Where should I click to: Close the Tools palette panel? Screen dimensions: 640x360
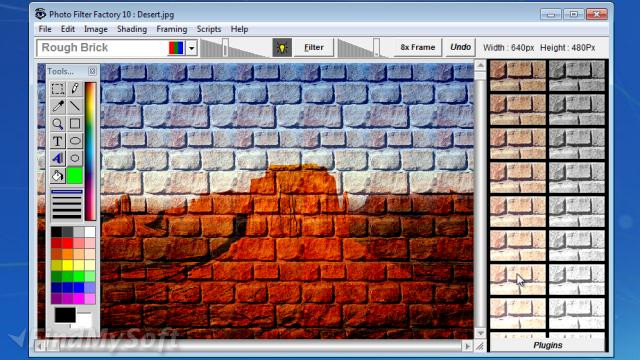[x=92, y=71]
